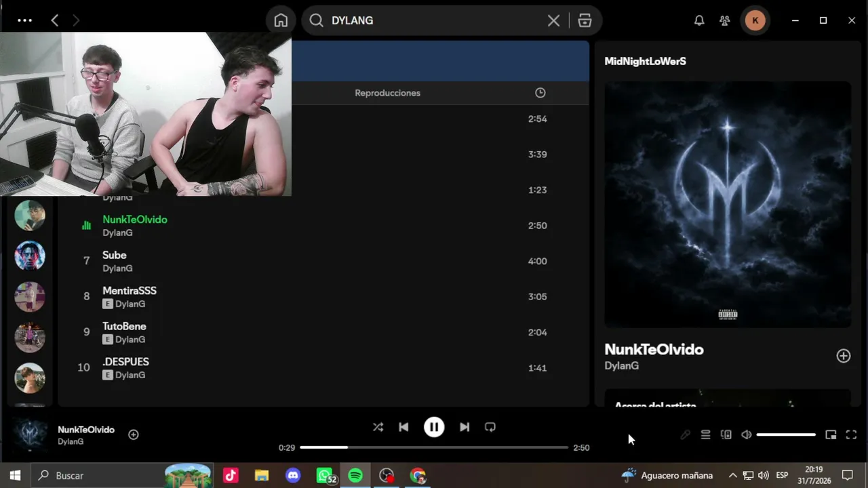Seek within the song progress bar

coord(434,447)
